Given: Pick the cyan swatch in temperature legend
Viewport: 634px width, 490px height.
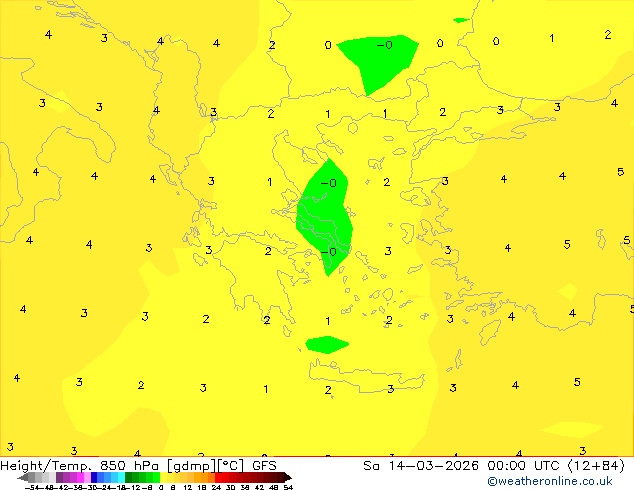Looking at the screenshot, I should point(121,477).
